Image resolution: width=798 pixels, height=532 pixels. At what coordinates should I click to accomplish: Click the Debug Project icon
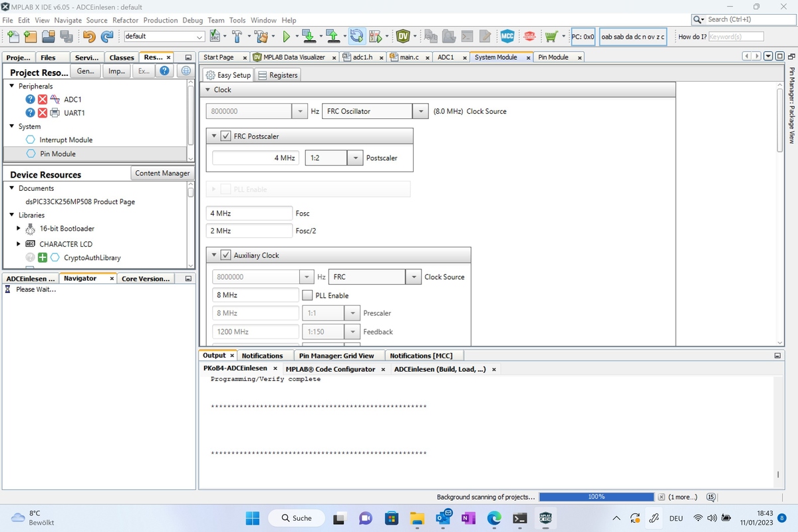(x=376, y=37)
